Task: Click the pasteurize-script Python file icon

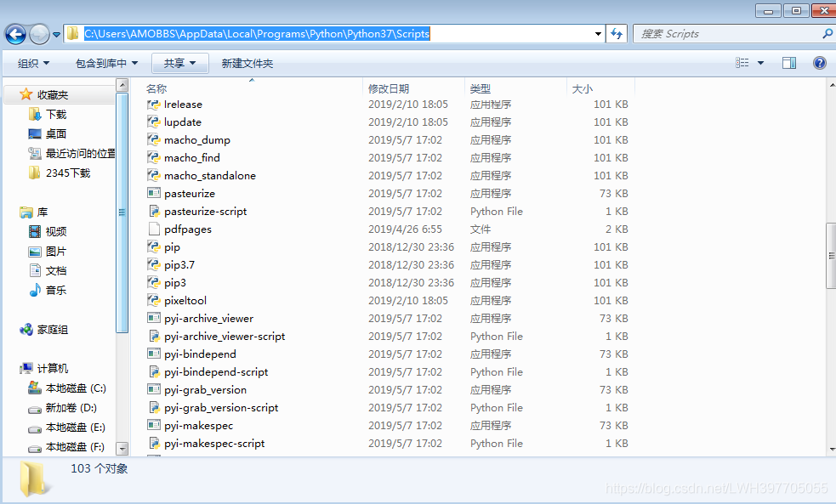Action: (x=154, y=212)
